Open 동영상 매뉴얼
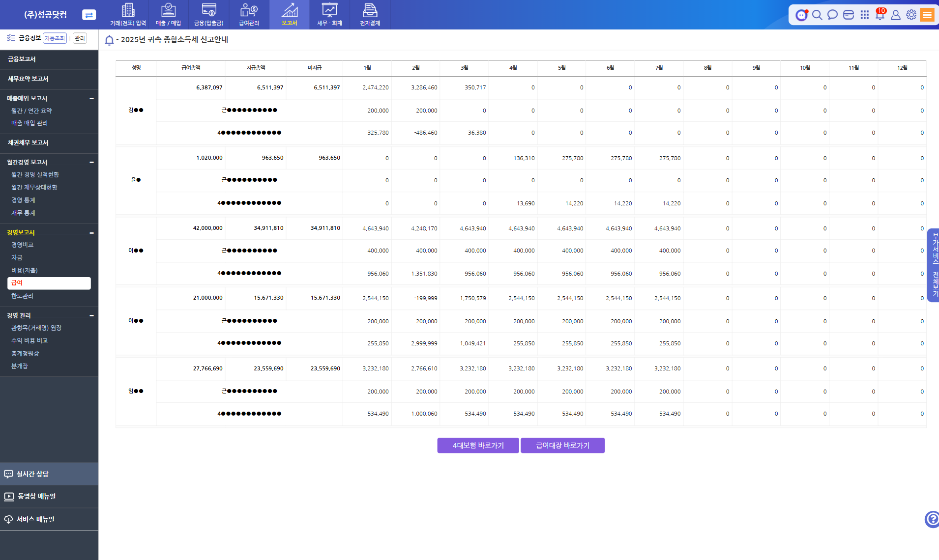Viewport: 939px width, 560px height. click(x=49, y=497)
